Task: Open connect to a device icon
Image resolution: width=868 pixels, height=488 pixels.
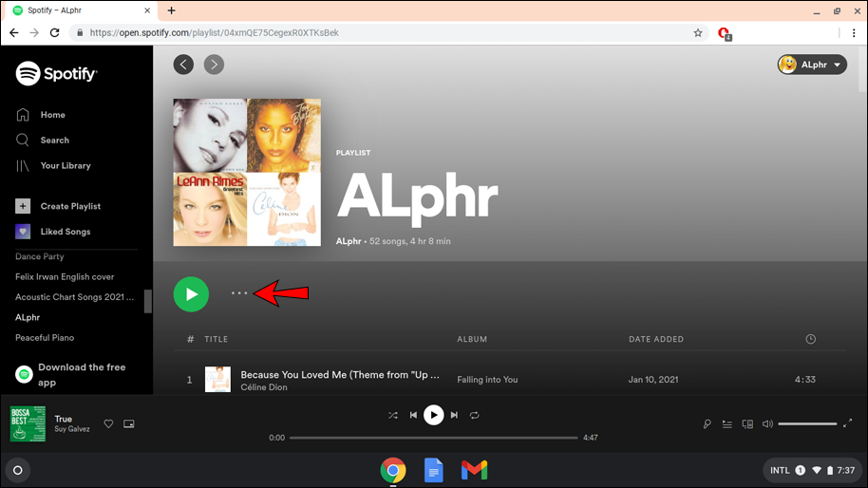Action: 747,423
